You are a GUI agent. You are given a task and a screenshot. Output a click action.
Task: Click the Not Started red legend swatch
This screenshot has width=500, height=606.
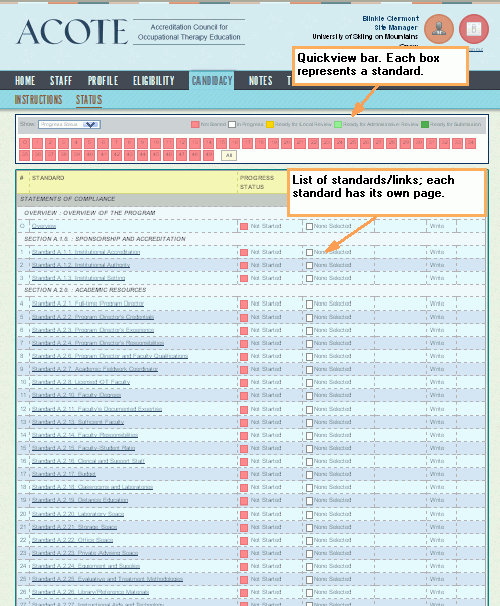(x=195, y=124)
